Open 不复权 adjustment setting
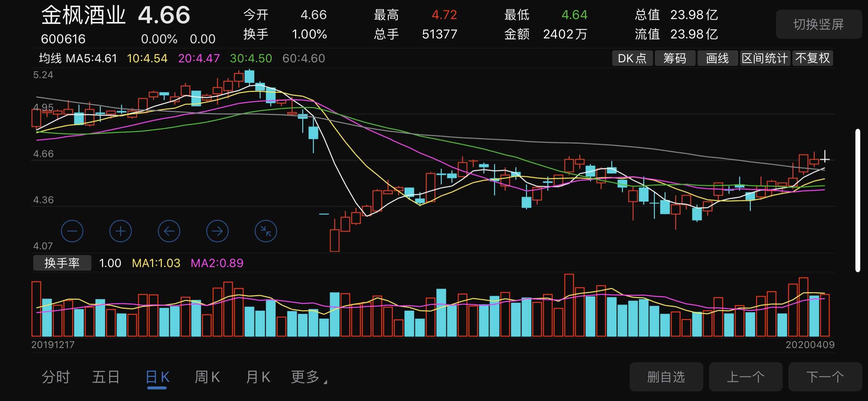868x401 pixels. (813, 58)
